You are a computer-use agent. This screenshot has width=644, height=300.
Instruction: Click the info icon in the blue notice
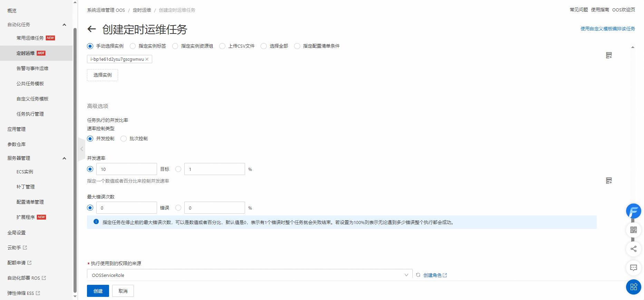tap(96, 222)
